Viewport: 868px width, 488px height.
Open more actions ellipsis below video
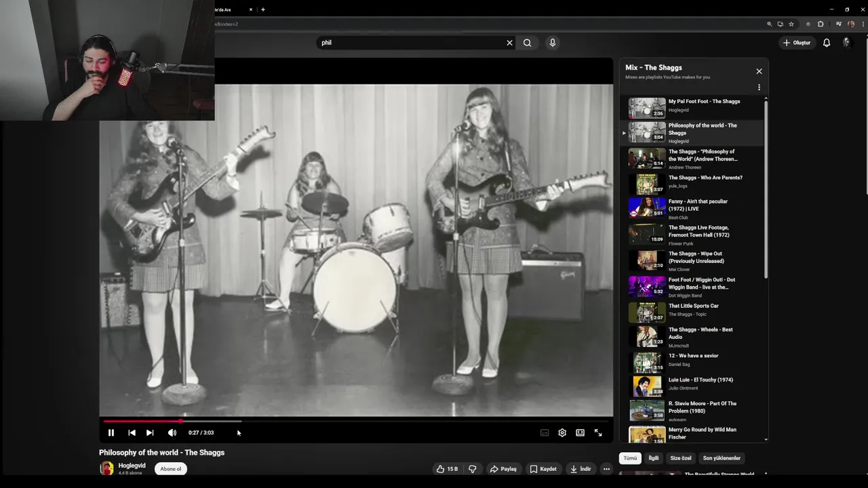coord(606,469)
